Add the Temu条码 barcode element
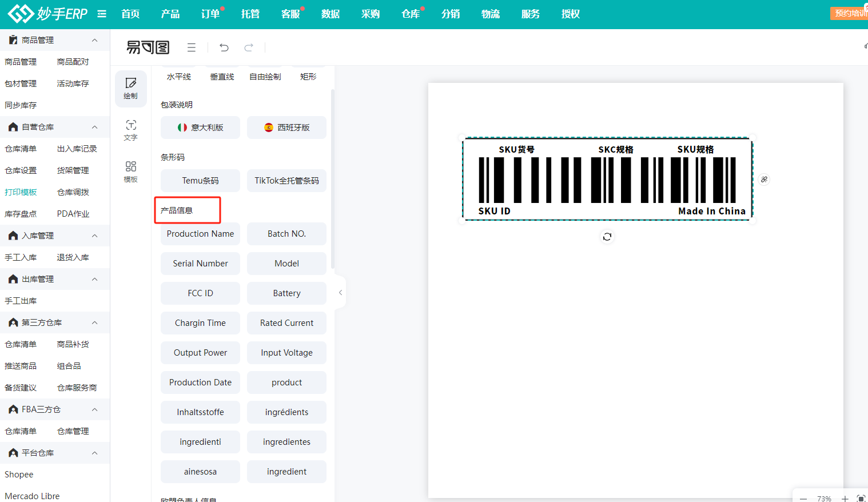The width and height of the screenshot is (868, 502). [200, 181]
